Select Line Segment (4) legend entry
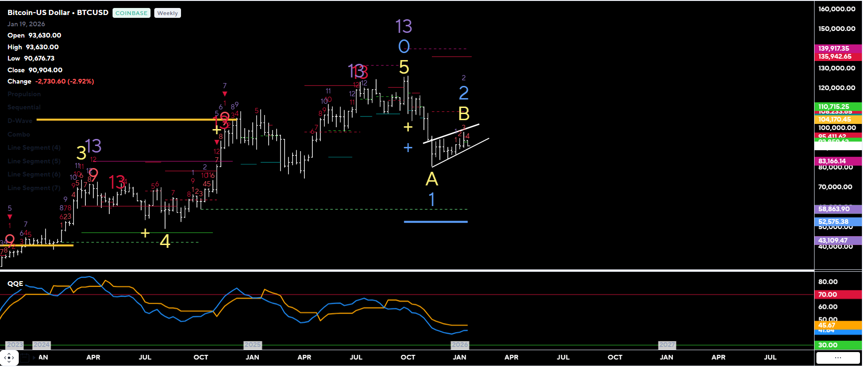Screen dimensions: 868x368 click(x=34, y=147)
